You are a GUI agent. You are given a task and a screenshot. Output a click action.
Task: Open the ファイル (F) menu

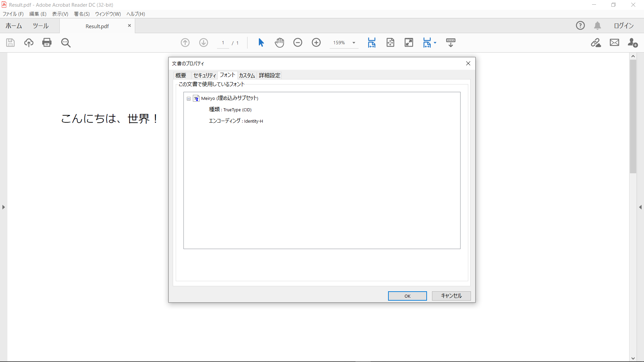tap(13, 14)
